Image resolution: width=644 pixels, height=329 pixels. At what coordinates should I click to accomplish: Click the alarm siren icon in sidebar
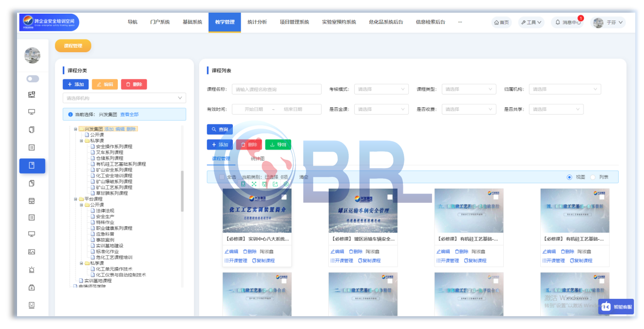32,270
